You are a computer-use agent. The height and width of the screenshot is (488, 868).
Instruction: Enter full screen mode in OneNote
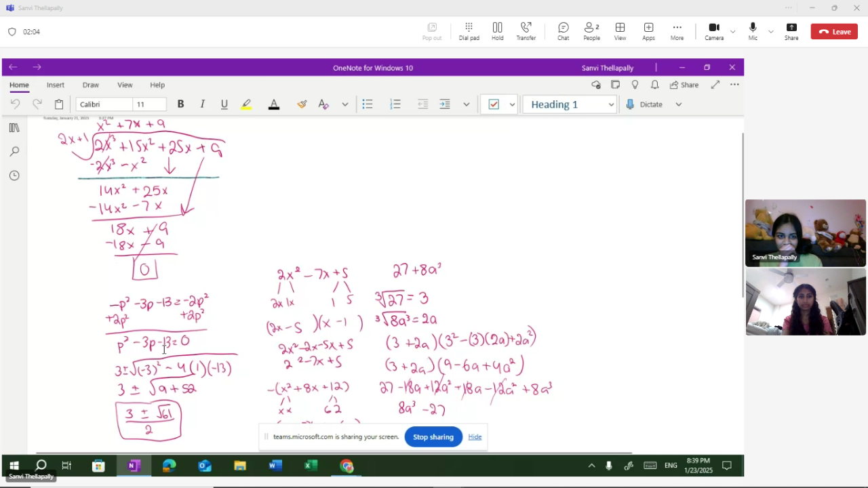715,85
